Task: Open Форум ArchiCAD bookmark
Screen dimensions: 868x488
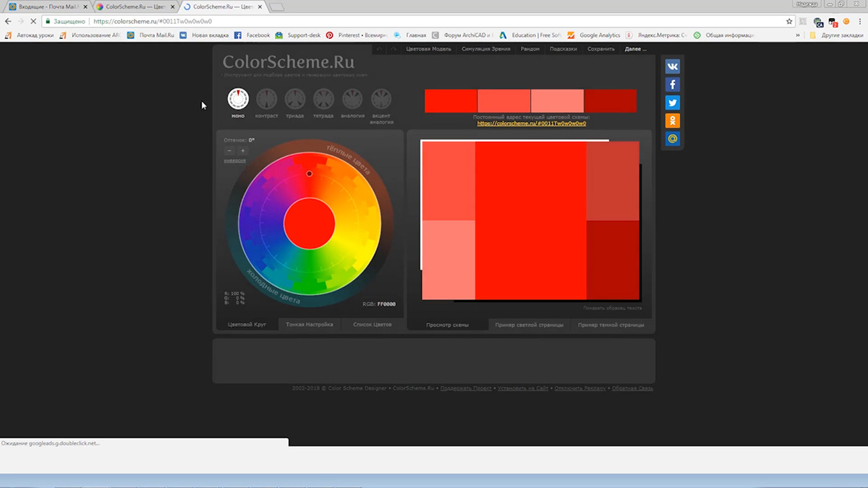Action: [463, 35]
